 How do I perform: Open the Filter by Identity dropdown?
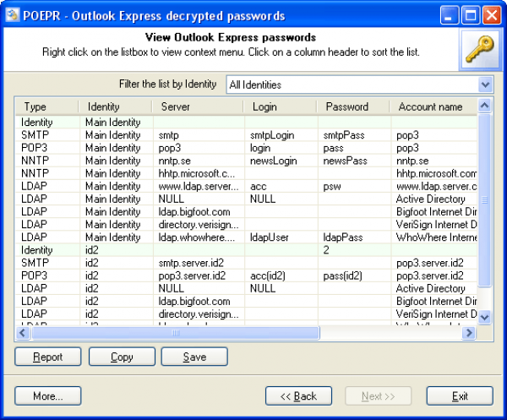(485, 85)
